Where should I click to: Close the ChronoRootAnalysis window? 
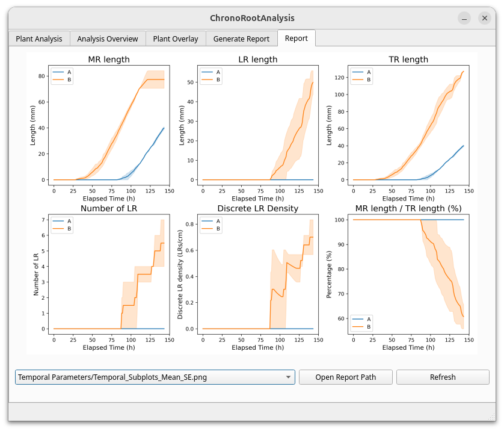(x=485, y=18)
